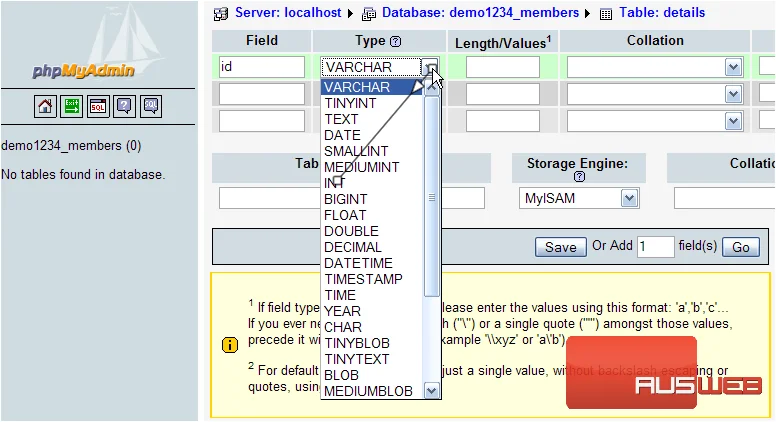Click Length/Values input in the third row

[502, 121]
